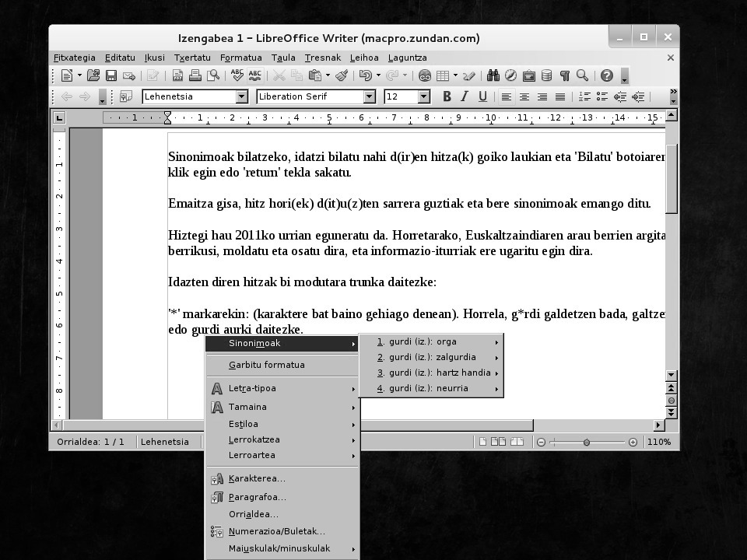Click the Print icon in toolbar
The width and height of the screenshot is (747, 560).
(195, 75)
